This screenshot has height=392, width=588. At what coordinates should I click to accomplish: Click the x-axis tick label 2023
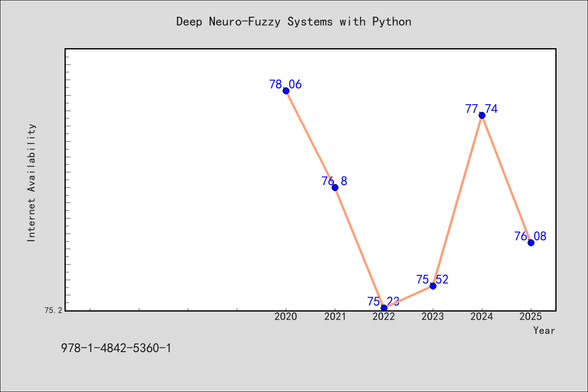[433, 316]
